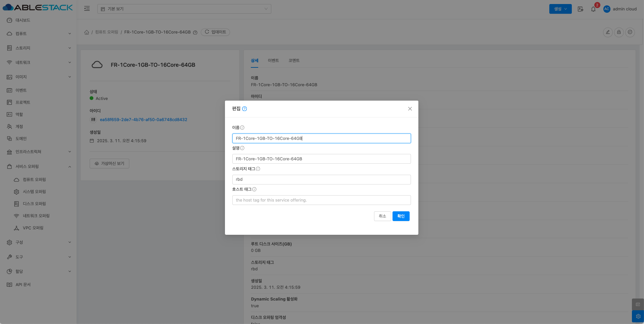The image size is (644, 324).
Task: Click the help icon beside the 편집 title
Action: [x=244, y=109]
